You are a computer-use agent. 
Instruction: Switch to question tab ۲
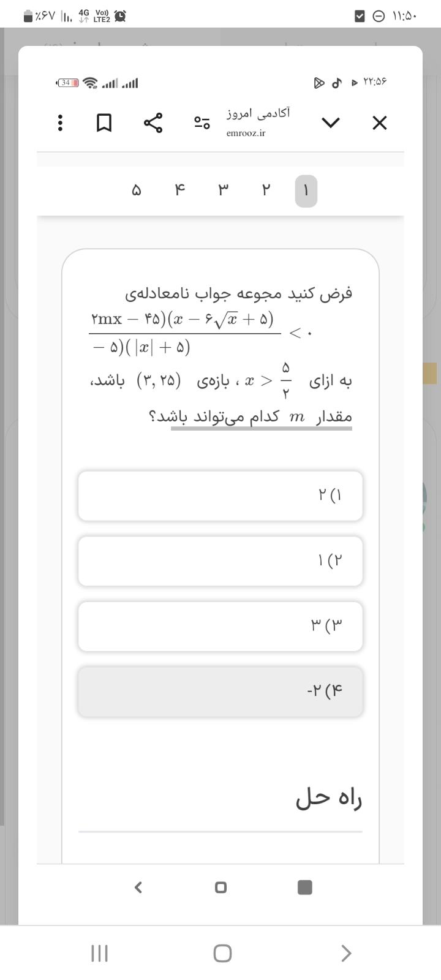click(x=266, y=191)
